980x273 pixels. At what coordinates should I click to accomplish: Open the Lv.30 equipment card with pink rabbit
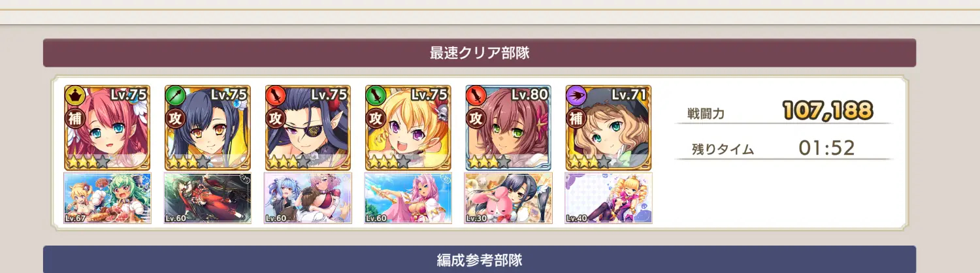508,198
